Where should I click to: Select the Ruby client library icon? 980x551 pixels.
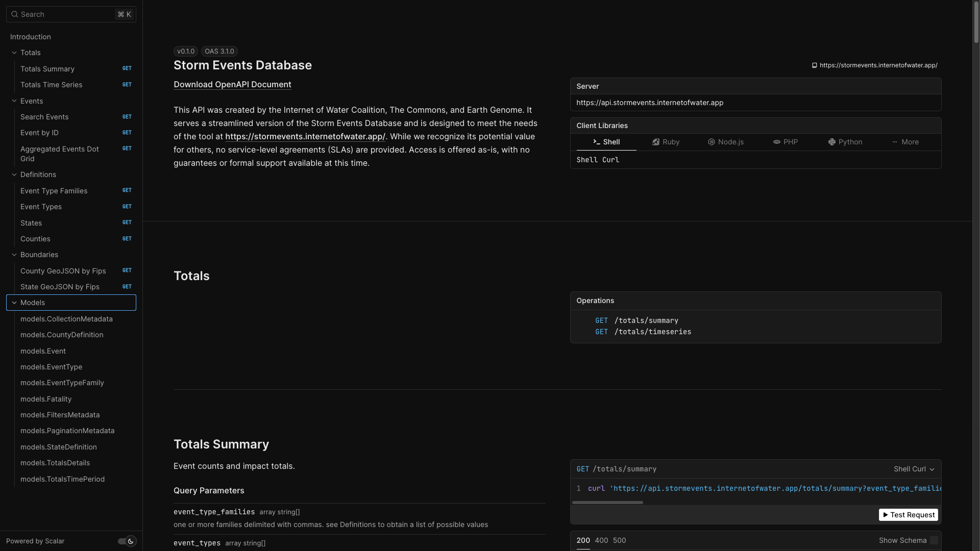(656, 142)
